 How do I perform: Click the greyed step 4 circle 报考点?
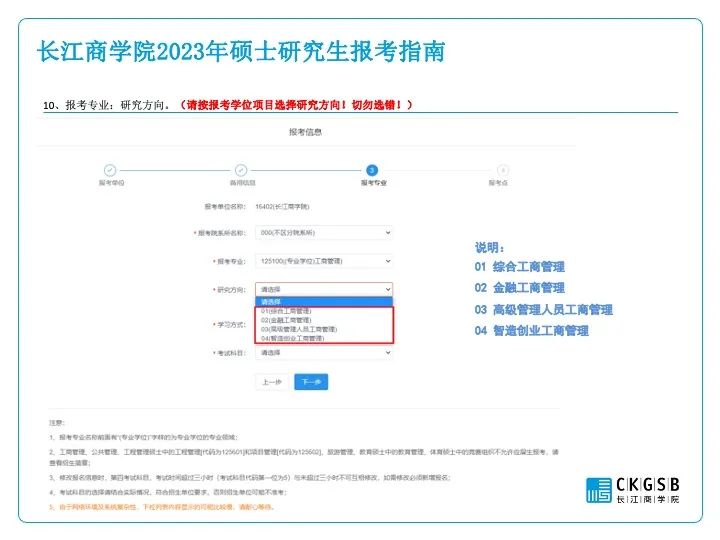(503, 170)
